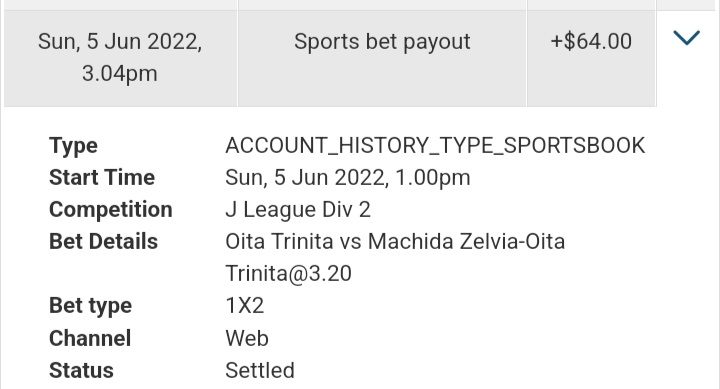The image size is (720, 389).
Task: Select the Settled status value
Action: pyautogui.click(x=260, y=371)
